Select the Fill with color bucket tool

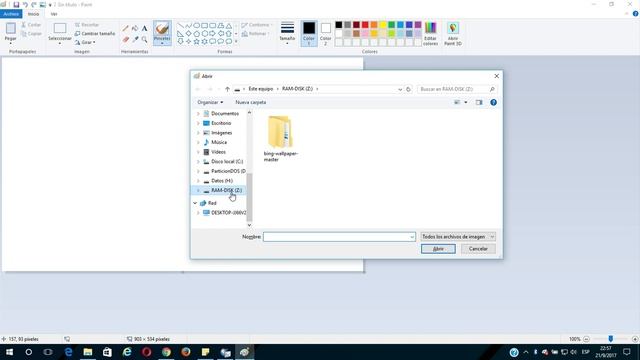coord(135,29)
